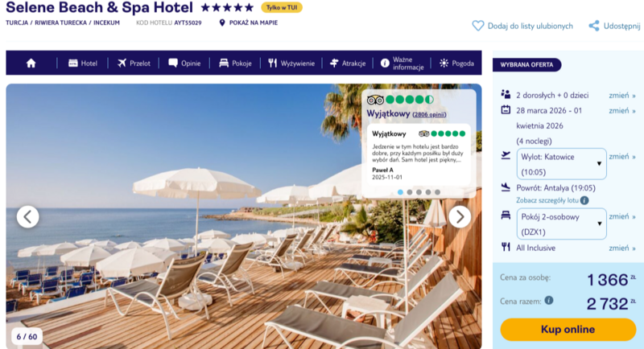Viewport: 644px width, 349px height.
Task: Click the Tylko w TUI yellow badge
Action: click(282, 7)
